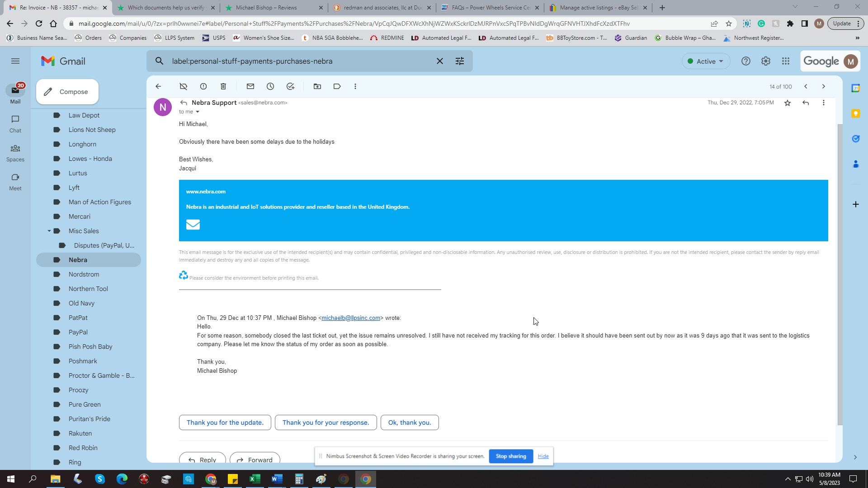Open Gmail settings gear icon
Screen dimensions: 868x488
(766, 61)
